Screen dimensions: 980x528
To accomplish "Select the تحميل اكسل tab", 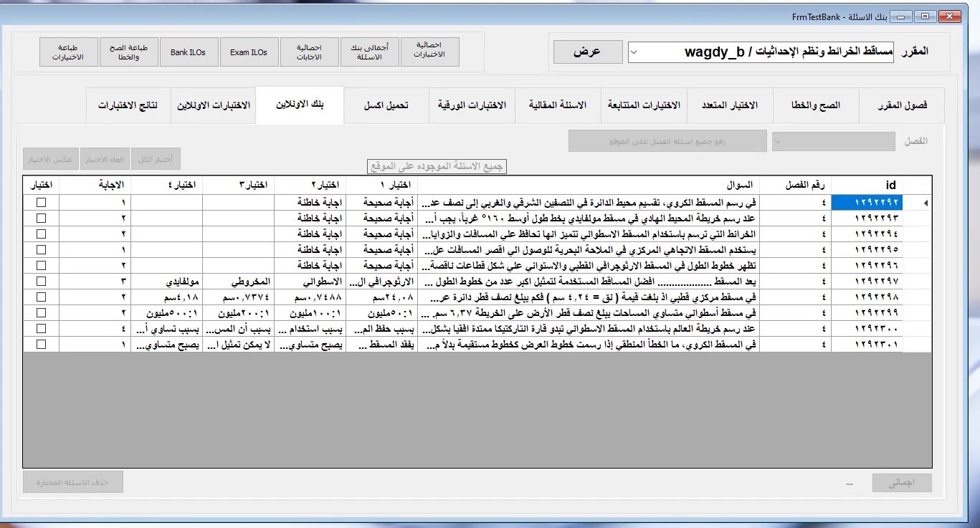I will 386,105.
